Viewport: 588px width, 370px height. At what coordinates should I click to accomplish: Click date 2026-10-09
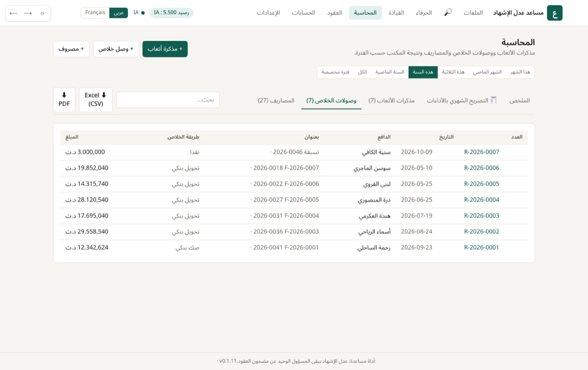click(x=416, y=152)
